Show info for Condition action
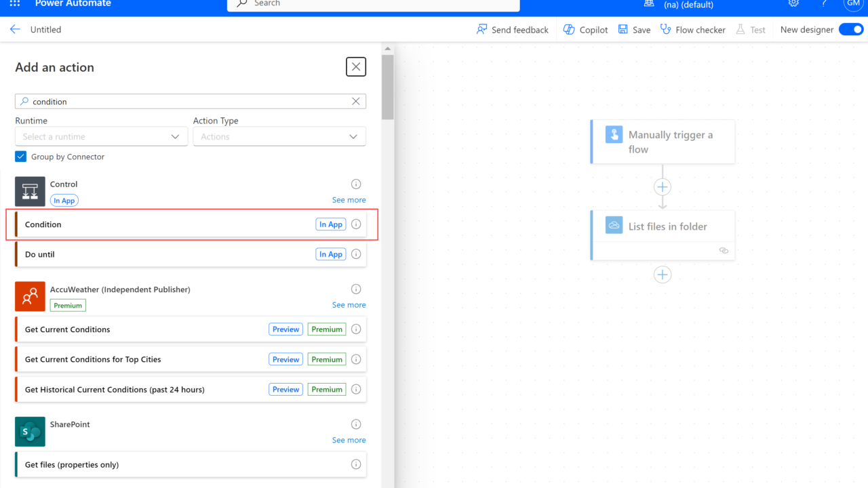 tap(356, 224)
